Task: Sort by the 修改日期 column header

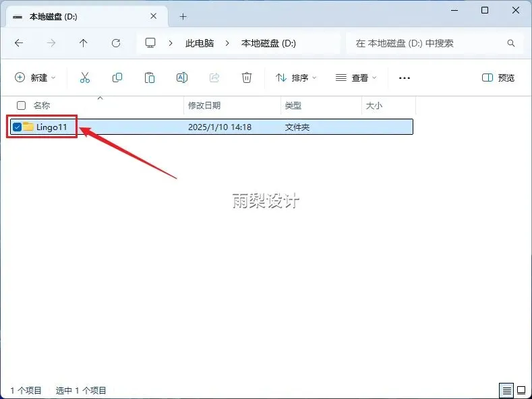Action: [204, 106]
